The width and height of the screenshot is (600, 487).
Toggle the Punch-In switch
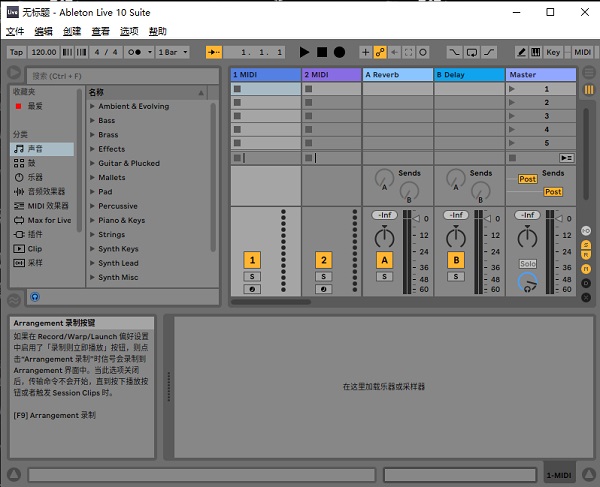[454, 52]
